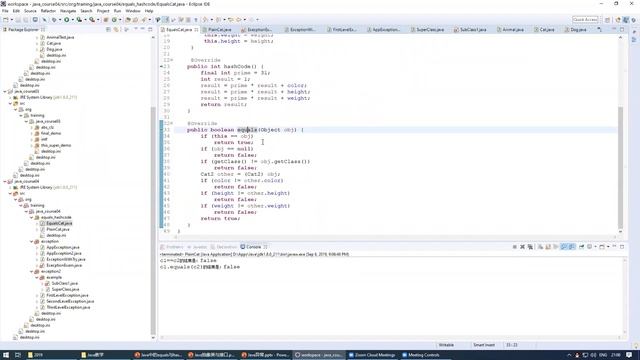Click the Package Explorer vertical scrollbar

(x=153, y=220)
